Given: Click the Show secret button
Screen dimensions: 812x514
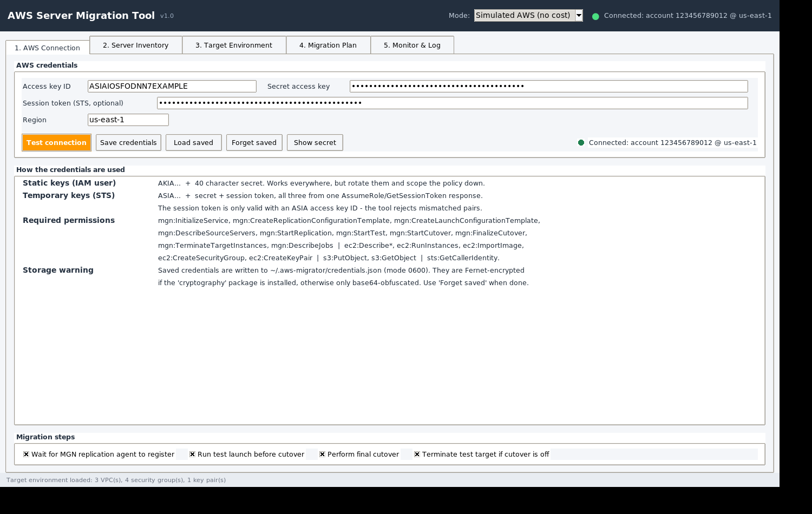Looking at the screenshot, I should coord(315,143).
